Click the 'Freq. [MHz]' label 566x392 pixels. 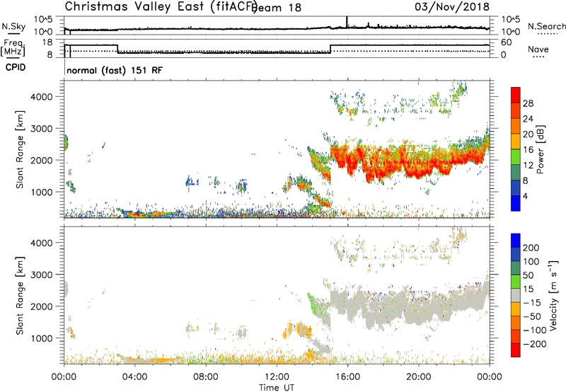coord(13,48)
